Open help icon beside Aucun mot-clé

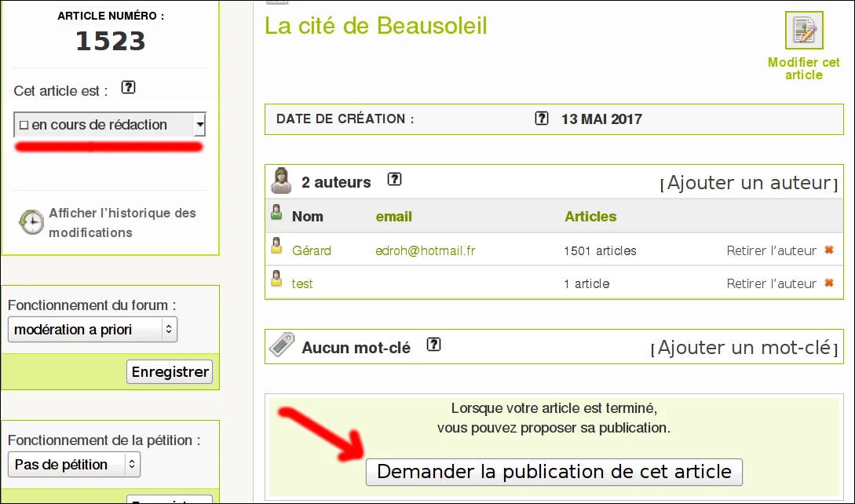433,345
